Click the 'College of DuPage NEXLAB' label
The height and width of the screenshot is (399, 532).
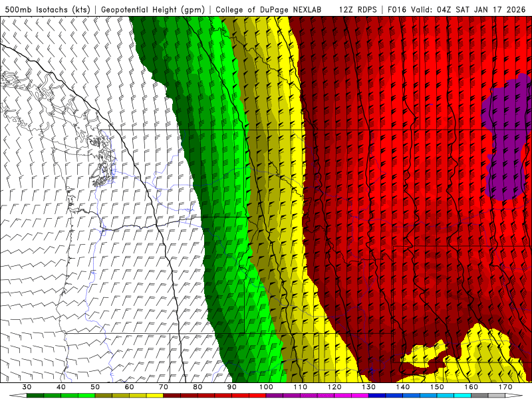(x=269, y=9)
